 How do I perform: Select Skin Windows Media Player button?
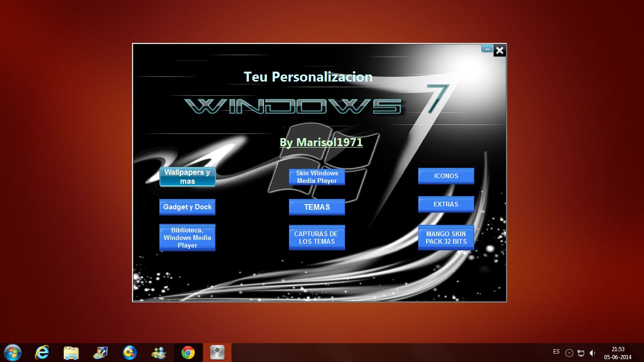tap(317, 177)
